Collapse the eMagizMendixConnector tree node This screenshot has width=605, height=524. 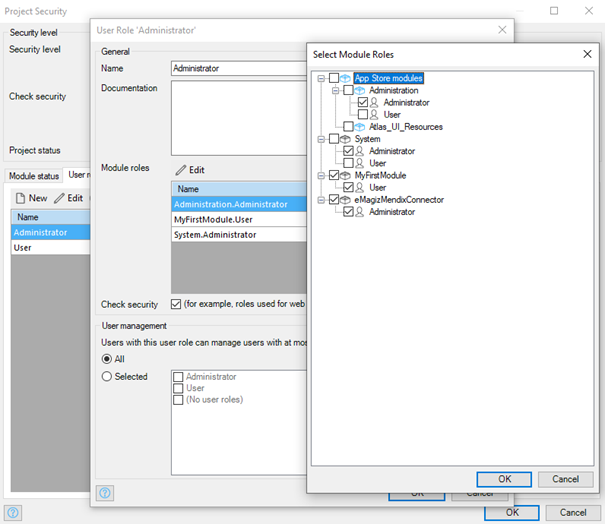(321, 200)
